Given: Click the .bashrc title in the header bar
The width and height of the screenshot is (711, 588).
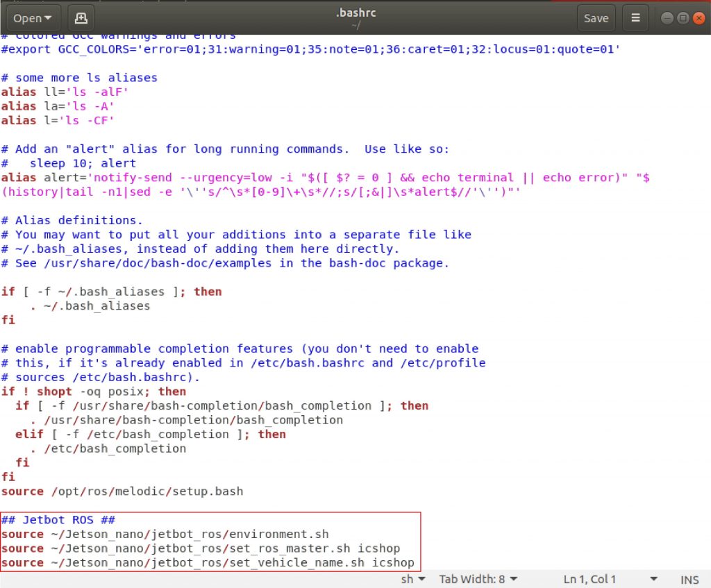Looking at the screenshot, I should [x=356, y=12].
